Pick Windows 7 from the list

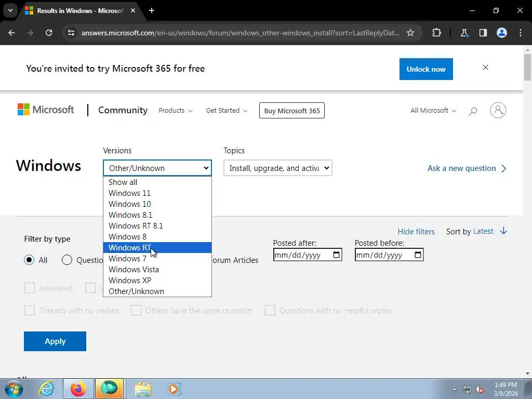[x=157, y=259]
